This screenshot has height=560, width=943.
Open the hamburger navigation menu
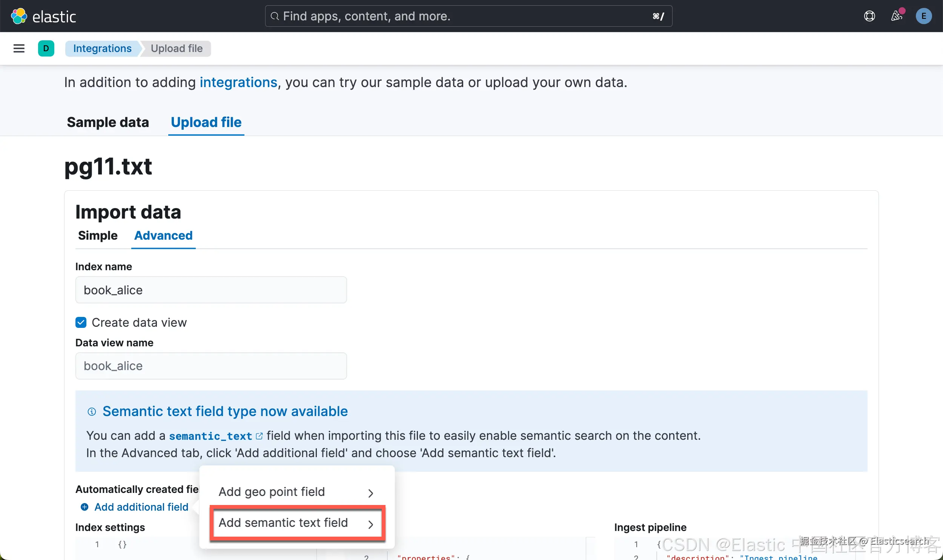pyautogui.click(x=19, y=48)
